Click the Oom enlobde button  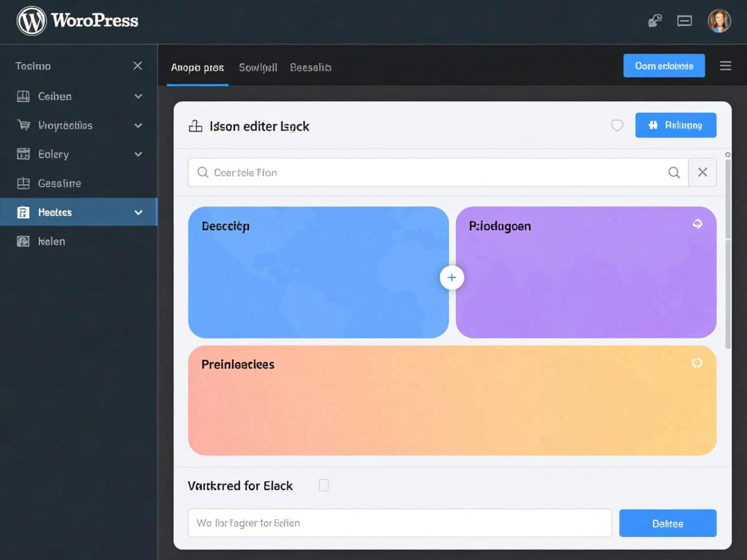coord(663,66)
